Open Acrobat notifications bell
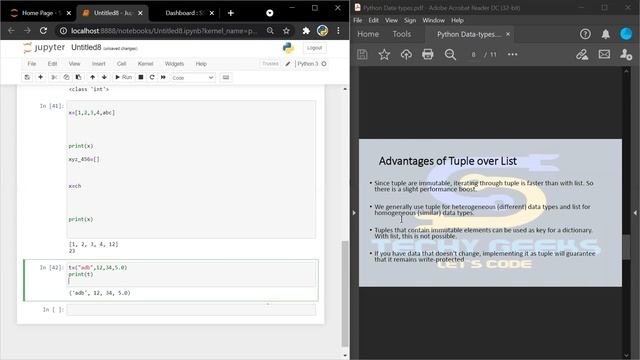Screen dimensions: 640x360 tap(606, 34)
